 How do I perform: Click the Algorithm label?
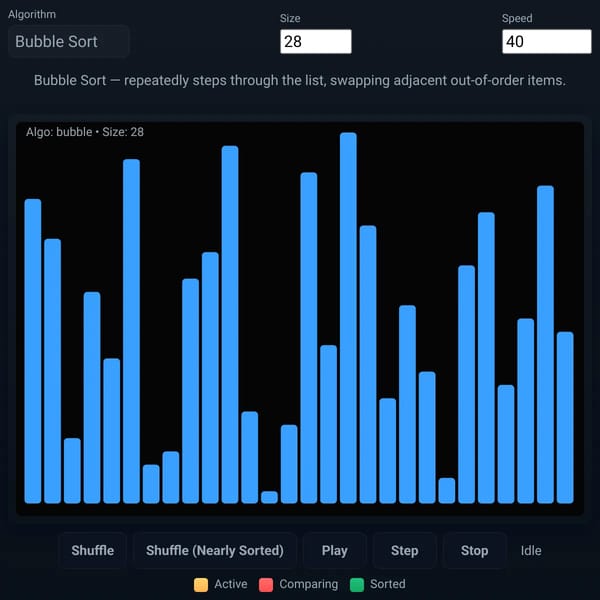(x=32, y=15)
